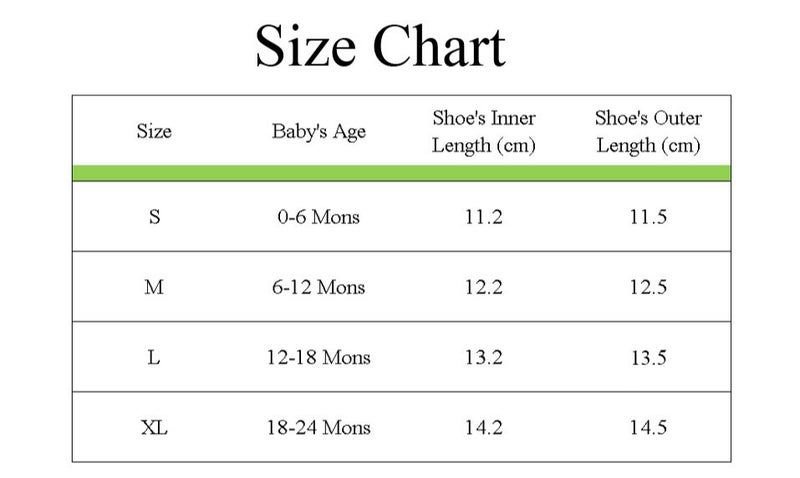Image resolution: width=800 pixels, height=478 pixels.
Task: Click the 11.5 outer length value
Action: 648,217
